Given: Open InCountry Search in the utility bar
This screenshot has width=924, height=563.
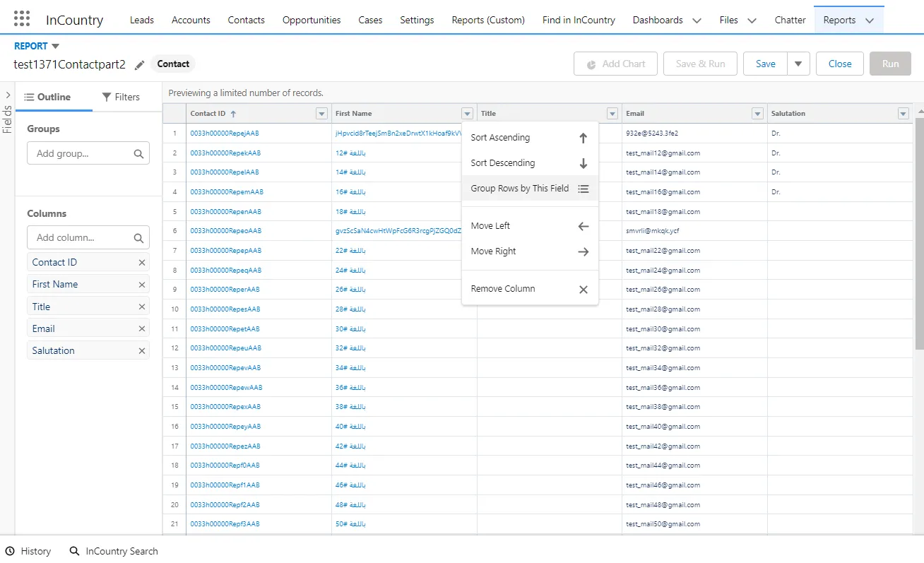Looking at the screenshot, I should pyautogui.click(x=114, y=551).
